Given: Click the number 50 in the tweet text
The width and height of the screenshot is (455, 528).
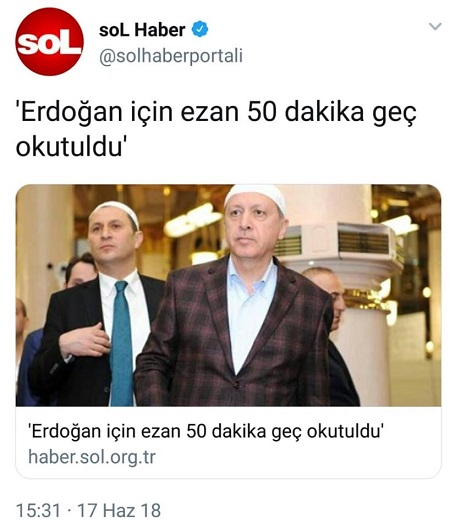Looking at the screenshot, I should [x=262, y=112].
